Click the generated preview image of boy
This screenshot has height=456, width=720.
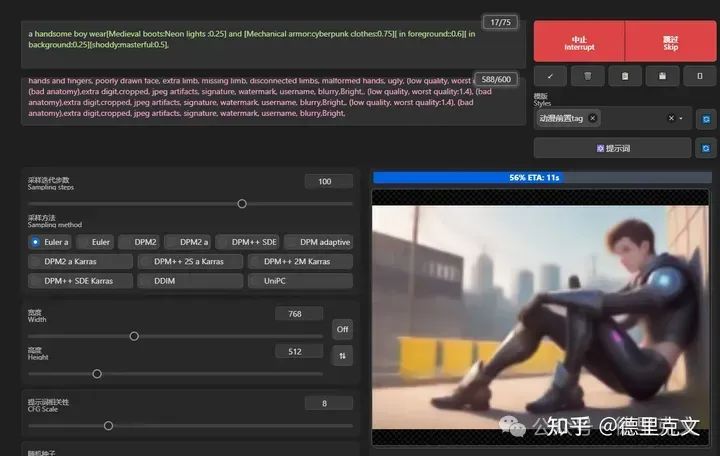[x=540, y=317]
